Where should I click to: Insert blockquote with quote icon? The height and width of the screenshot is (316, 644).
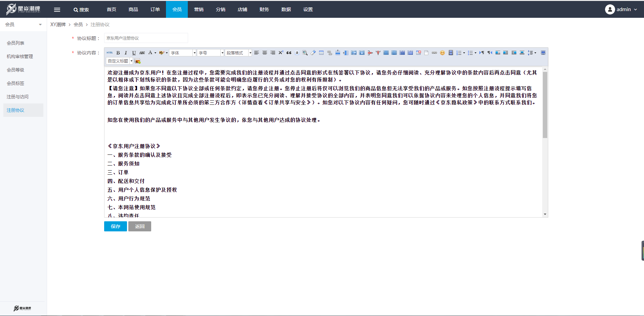pos(289,53)
